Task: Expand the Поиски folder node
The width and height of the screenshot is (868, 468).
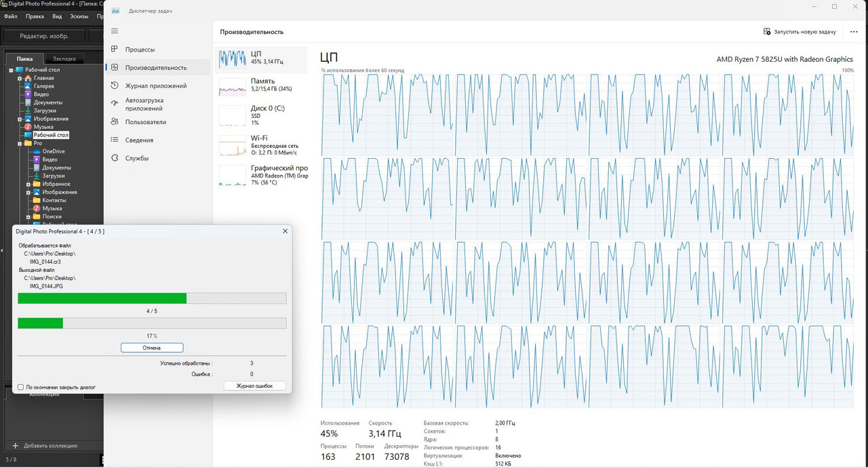Action: (28, 216)
